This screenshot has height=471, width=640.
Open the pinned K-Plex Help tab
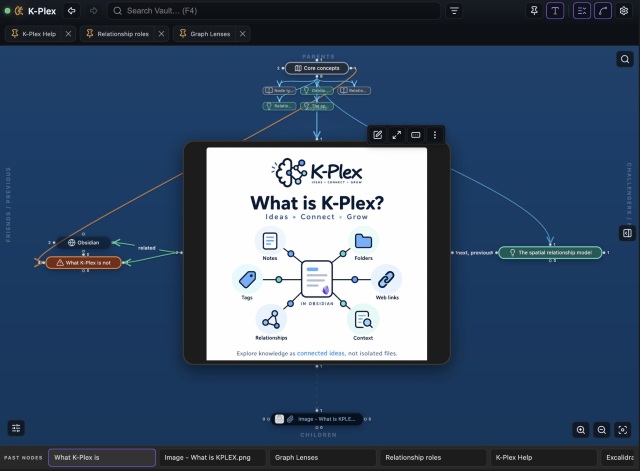34,34
